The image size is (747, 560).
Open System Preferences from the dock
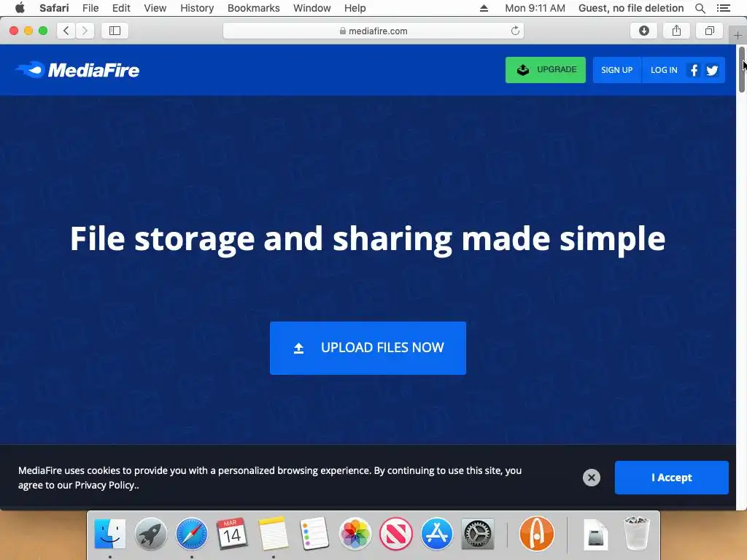click(477, 533)
